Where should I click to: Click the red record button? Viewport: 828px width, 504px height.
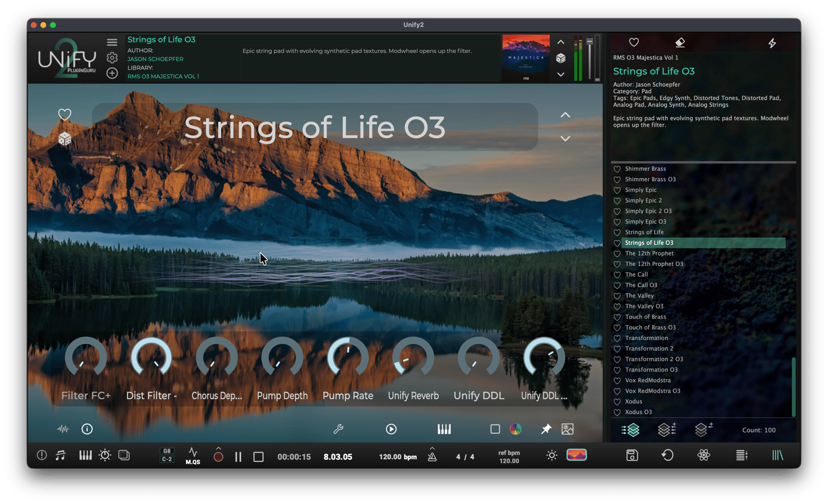219,457
